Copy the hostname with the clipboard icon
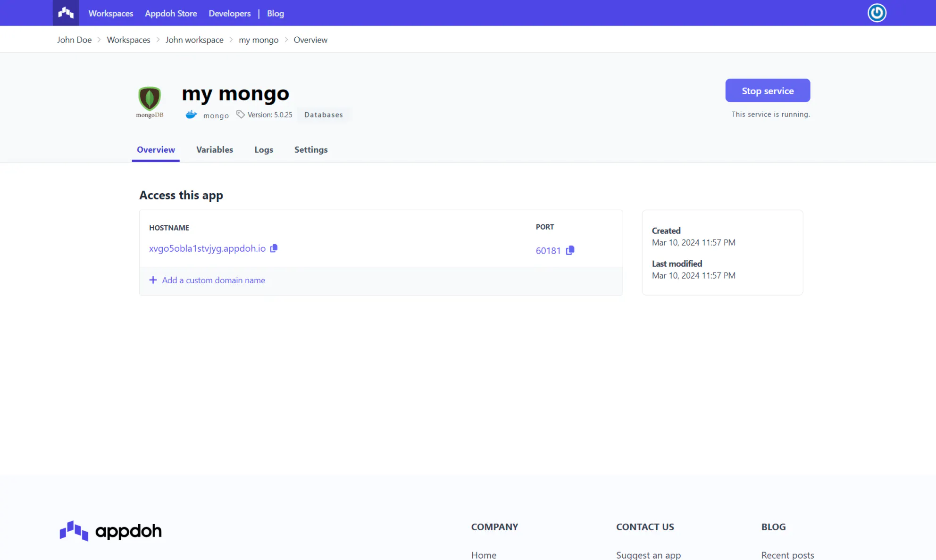The width and height of the screenshot is (936, 560). [x=274, y=248]
